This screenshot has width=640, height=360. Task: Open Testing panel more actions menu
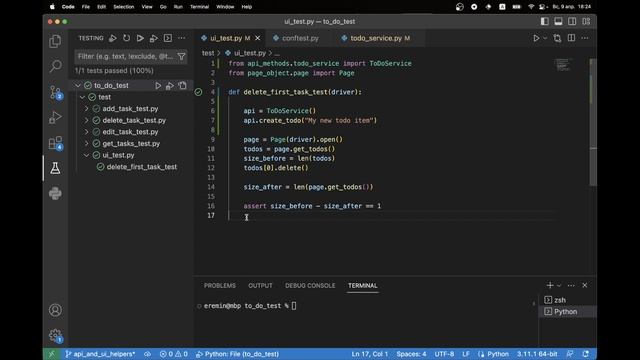click(x=182, y=38)
